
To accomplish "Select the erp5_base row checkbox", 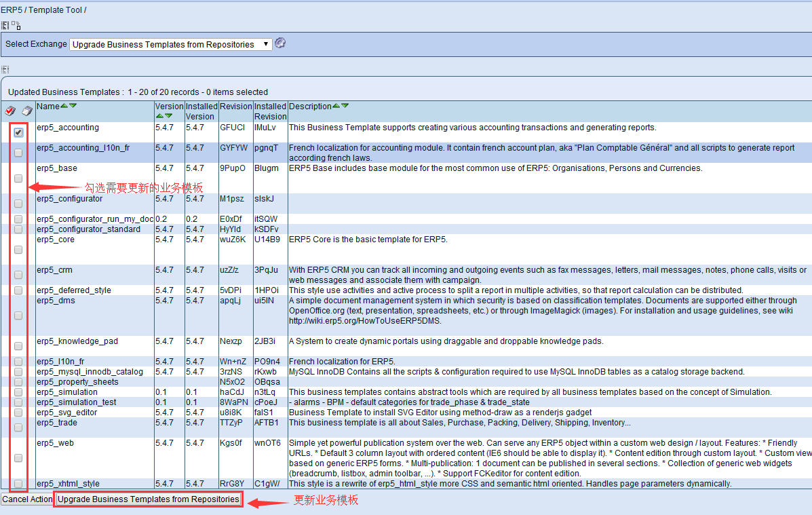I will pos(18,178).
